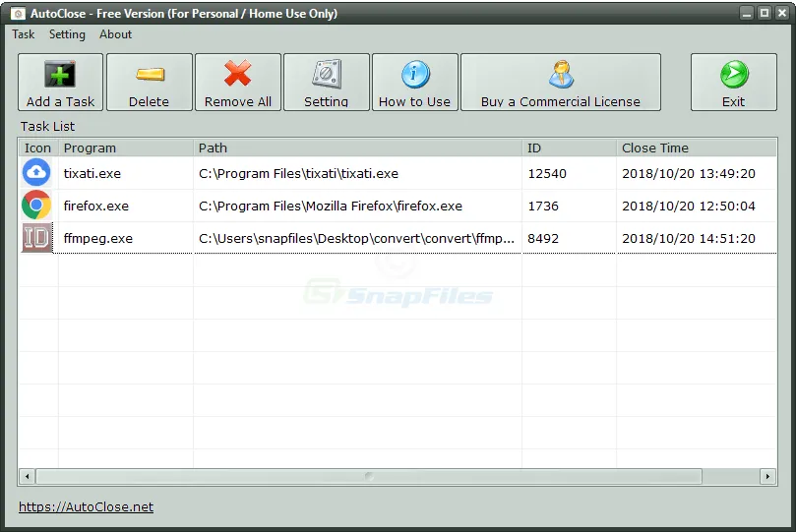Screen dimensions: 796x532
Task: Click ID value 12540
Action: tap(547, 173)
